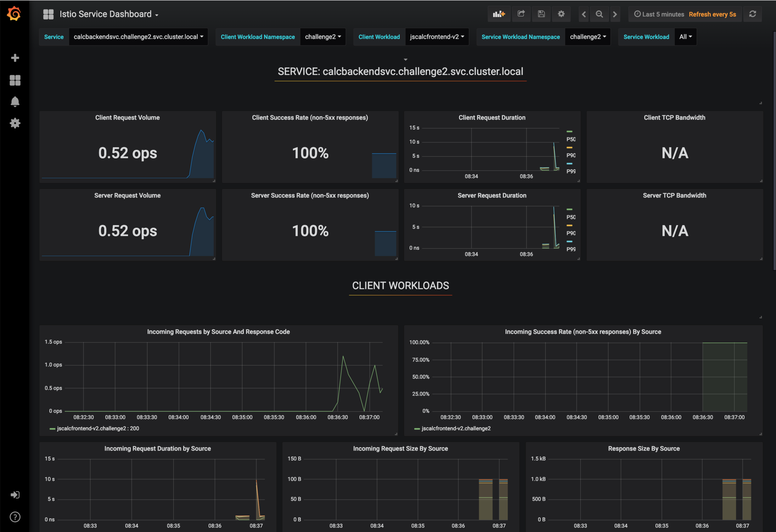
Task: Open the Grafana home logo
Action: (14, 13)
